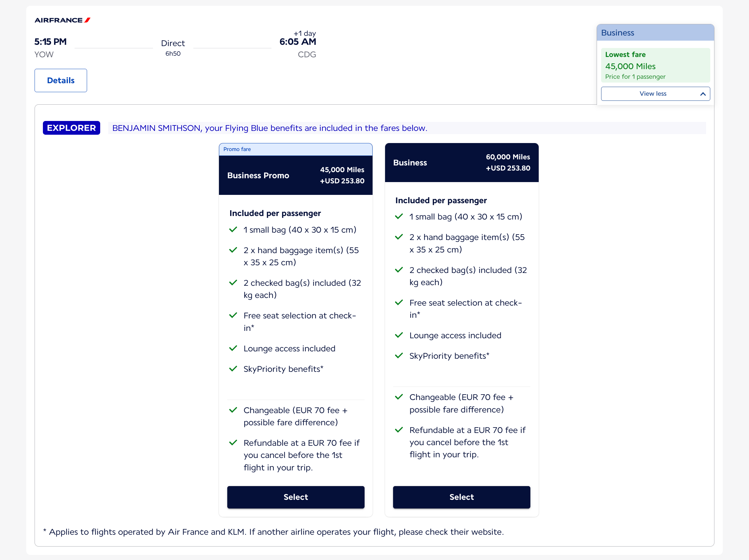Click the Direct flight label

[x=173, y=43]
